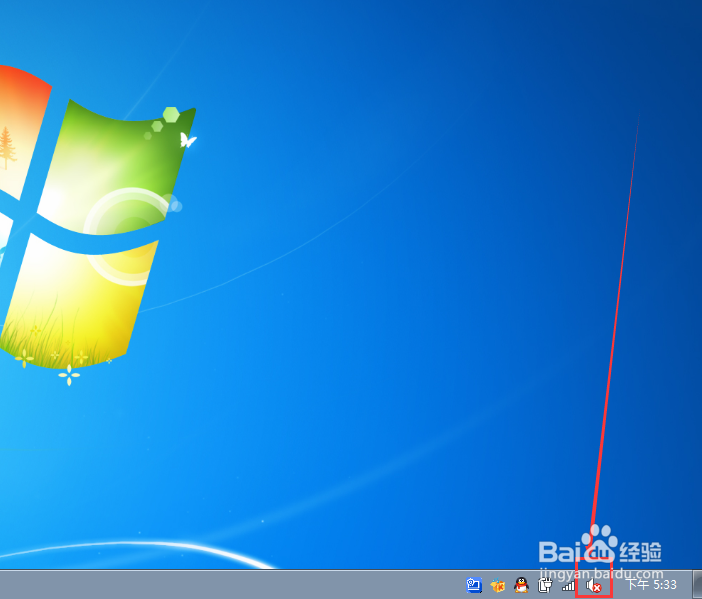Open the 下午 5:33 tray clock
Viewport: 702px width, 599px height.
click(x=651, y=584)
